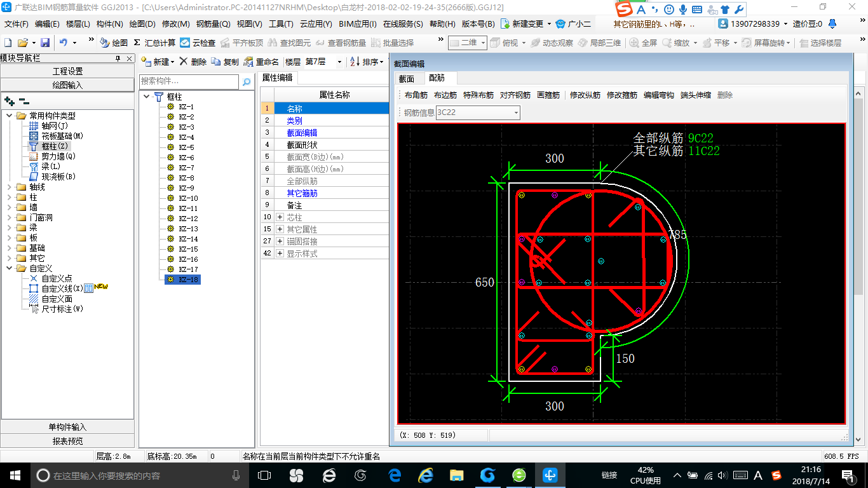Open the 工具(T) menu
Viewport: 868px width, 488px height.
tap(281, 24)
